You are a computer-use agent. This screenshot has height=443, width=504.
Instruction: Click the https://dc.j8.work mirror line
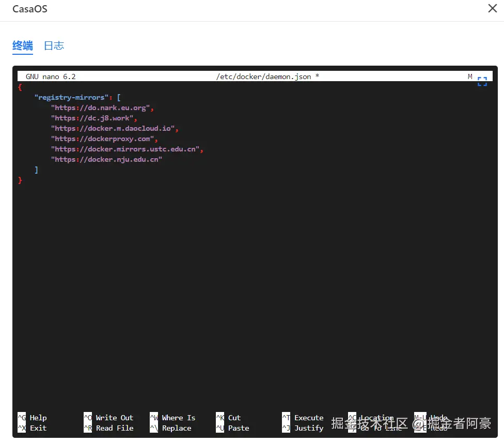pos(94,118)
